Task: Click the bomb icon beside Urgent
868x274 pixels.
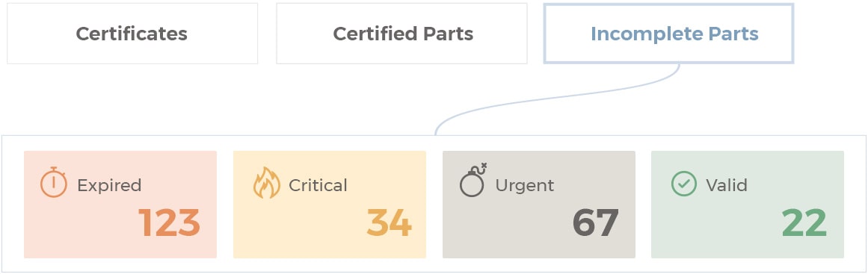Action: [473, 180]
